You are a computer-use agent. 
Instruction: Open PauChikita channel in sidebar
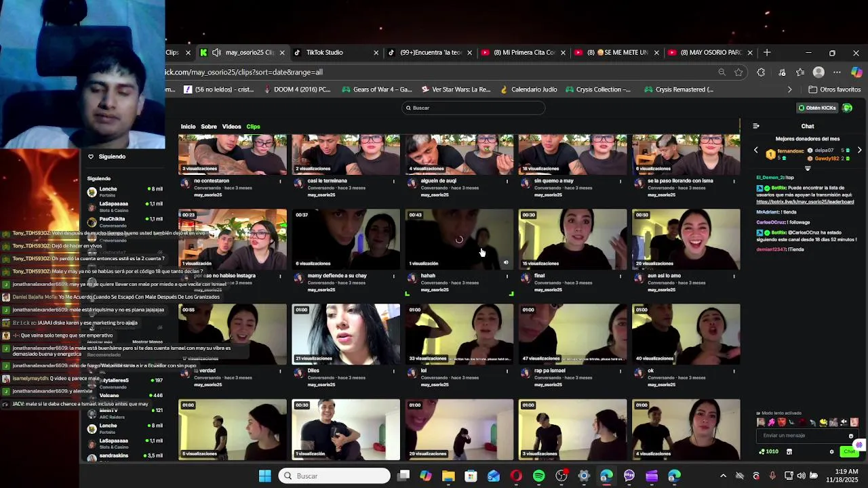tap(125, 221)
